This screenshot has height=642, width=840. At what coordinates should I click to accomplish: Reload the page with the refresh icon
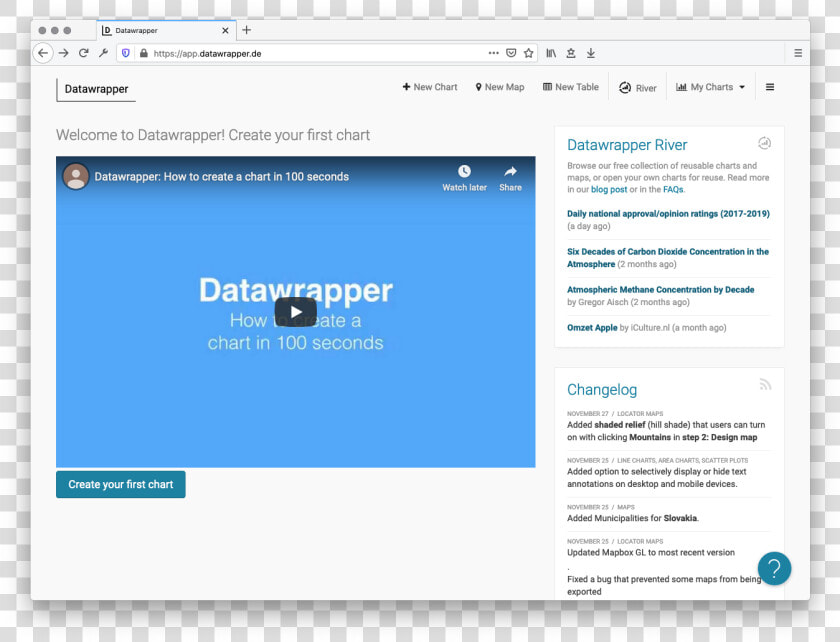(x=84, y=53)
